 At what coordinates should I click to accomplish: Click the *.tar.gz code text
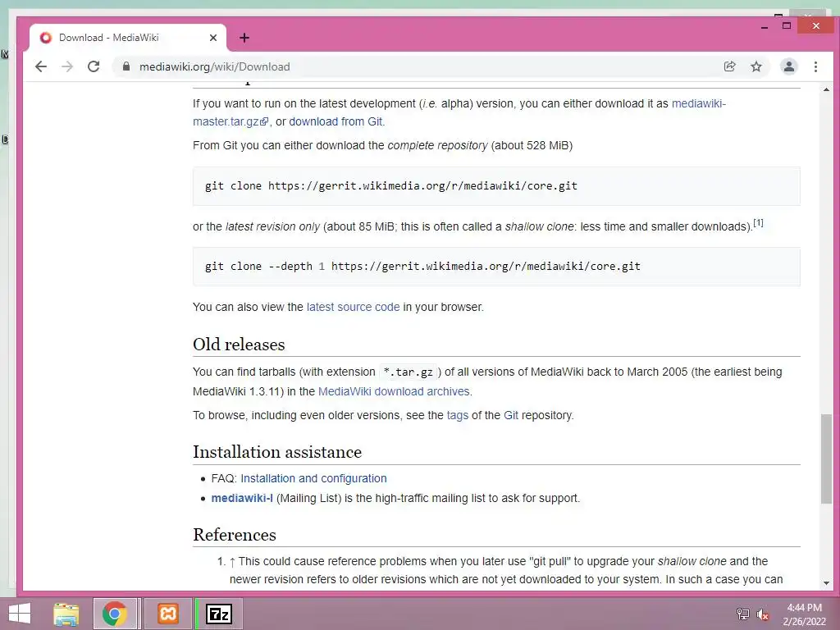pyautogui.click(x=409, y=372)
